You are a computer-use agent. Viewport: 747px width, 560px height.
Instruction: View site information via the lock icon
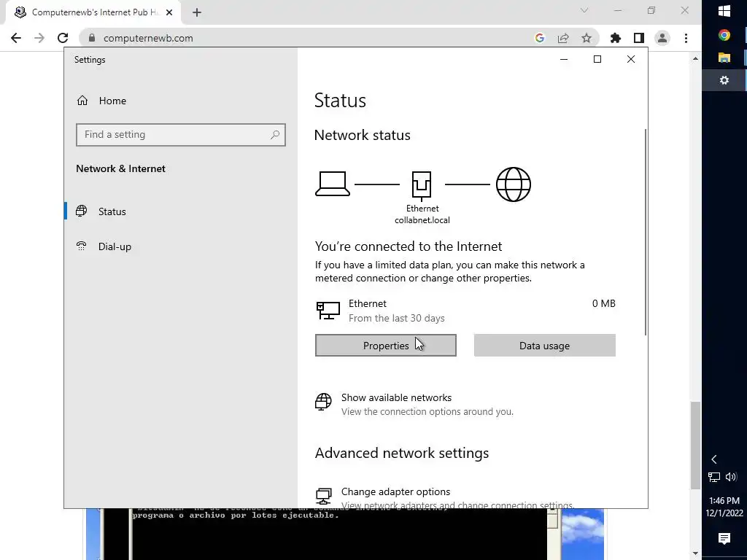92,38
